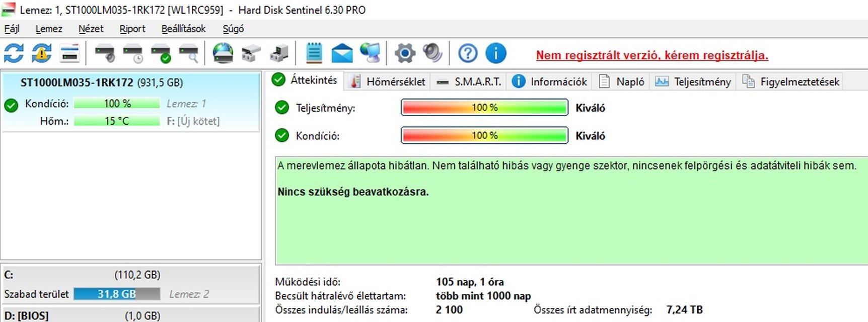
Task: Click the Nem regisztrált verzió registration link
Action: click(x=652, y=55)
